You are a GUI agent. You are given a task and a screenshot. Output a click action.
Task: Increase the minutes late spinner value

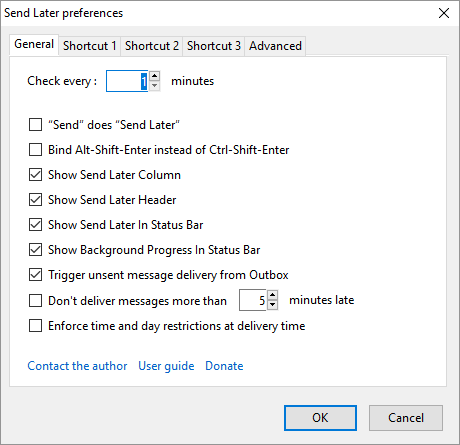point(272,295)
